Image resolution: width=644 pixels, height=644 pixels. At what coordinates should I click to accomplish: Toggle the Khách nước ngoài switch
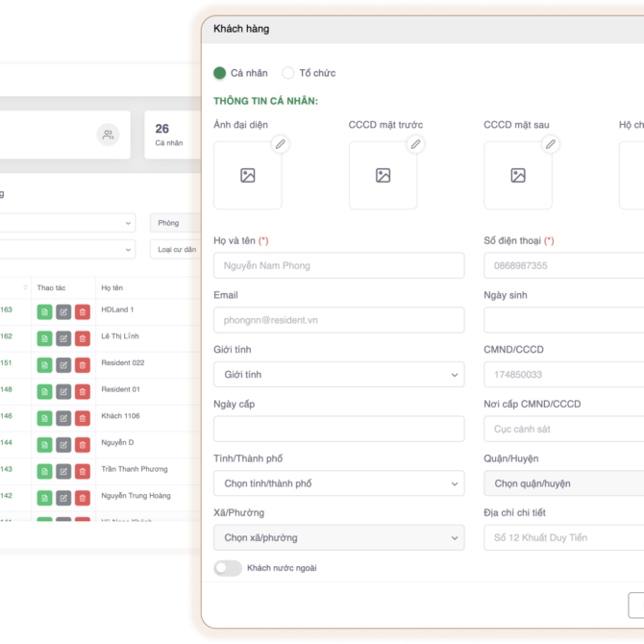tap(228, 568)
